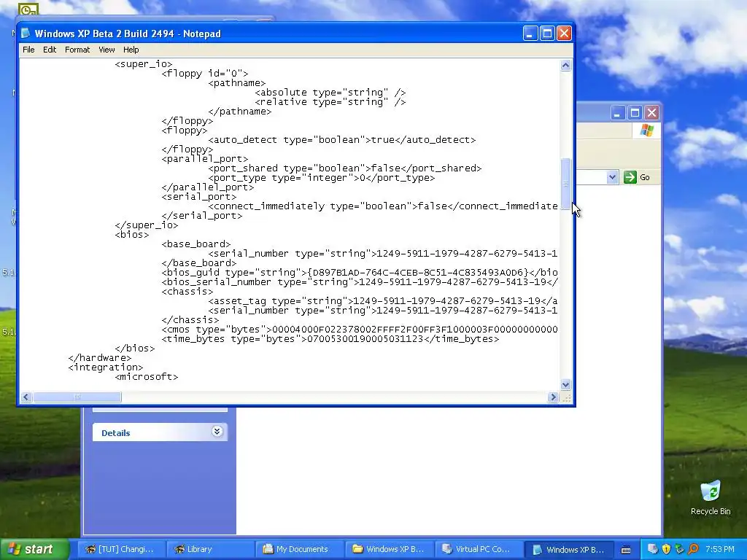Click the bios_serial_number string line
747x560 pixels.
(x=359, y=282)
